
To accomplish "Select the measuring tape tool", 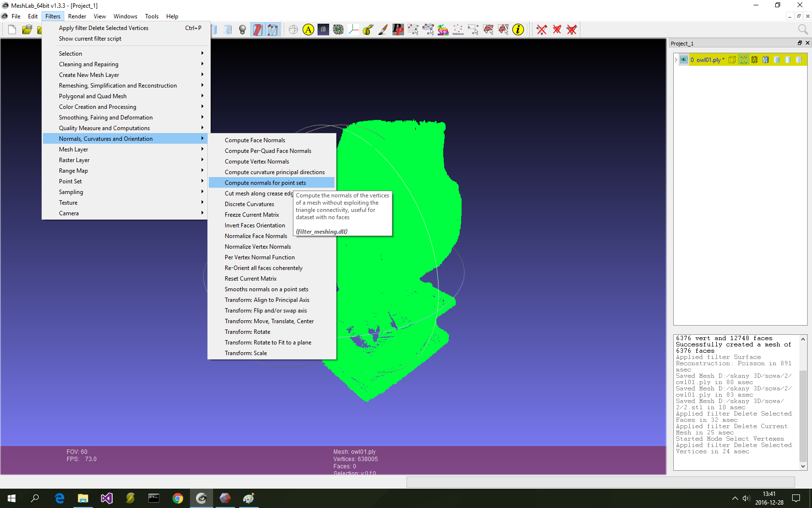I will (368, 30).
